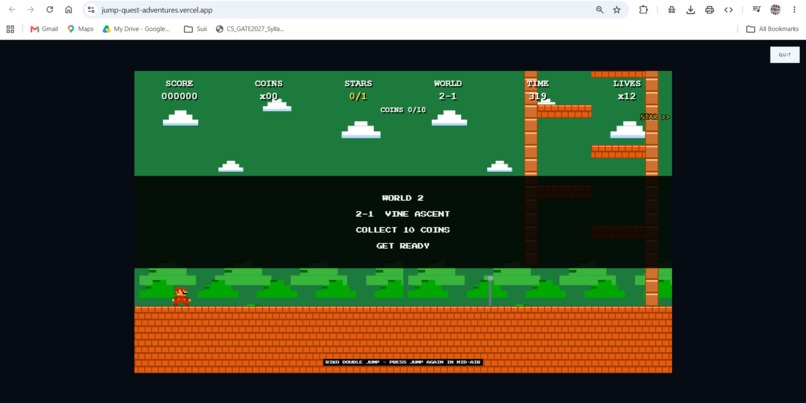Quit the game with the QUIT button
The width and height of the screenshot is (806, 403).
click(784, 54)
